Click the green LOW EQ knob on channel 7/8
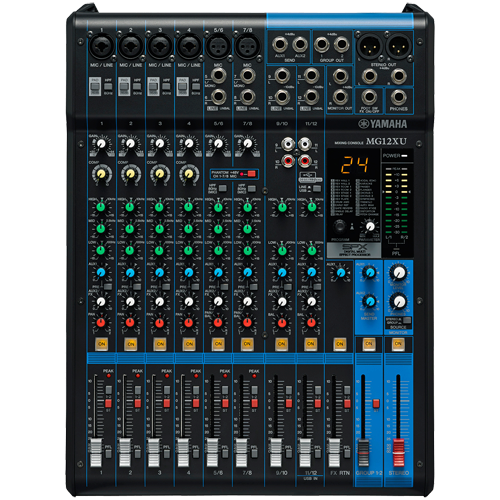This screenshot has width=500, height=500. [247, 250]
